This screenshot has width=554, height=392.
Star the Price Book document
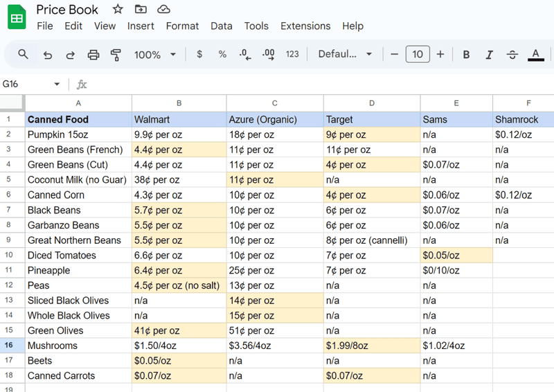pyautogui.click(x=118, y=9)
